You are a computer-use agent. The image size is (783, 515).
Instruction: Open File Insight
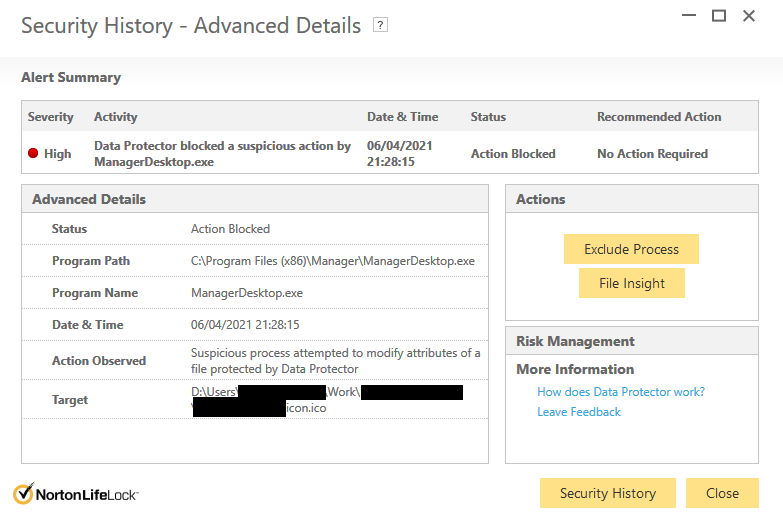pyautogui.click(x=632, y=283)
